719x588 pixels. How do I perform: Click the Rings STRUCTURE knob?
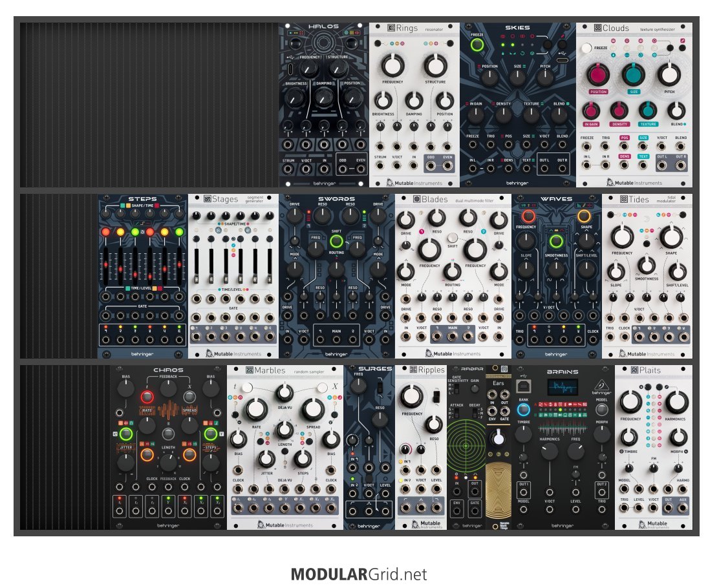point(435,65)
